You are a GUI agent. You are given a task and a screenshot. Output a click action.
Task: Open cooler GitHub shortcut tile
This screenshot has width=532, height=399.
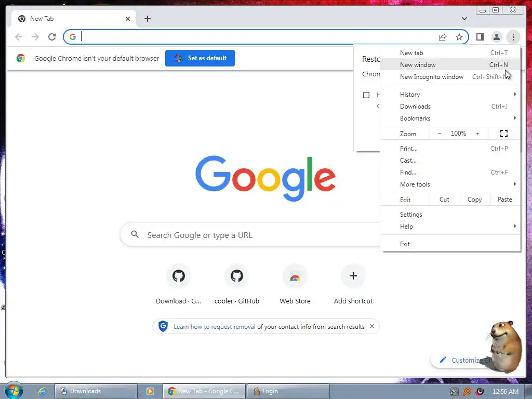point(237,284)
